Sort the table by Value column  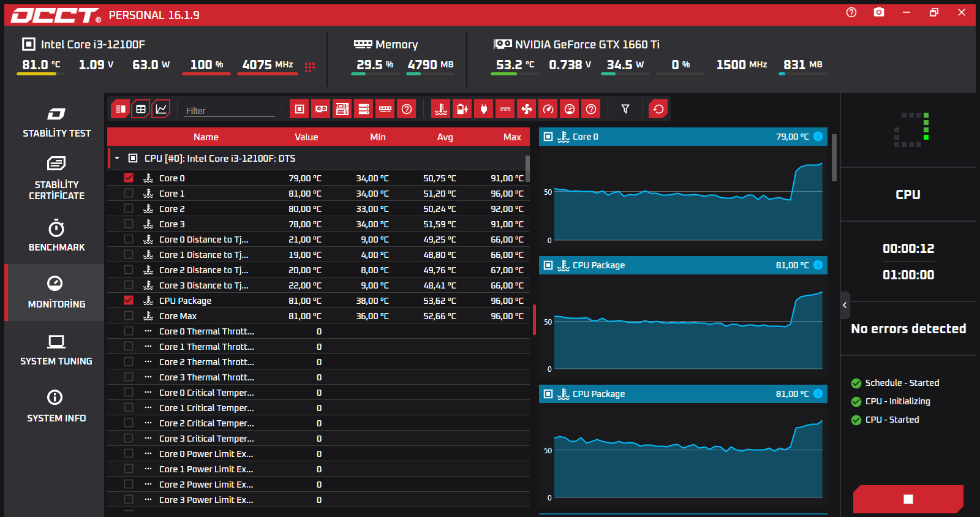[x=306, y=137]
